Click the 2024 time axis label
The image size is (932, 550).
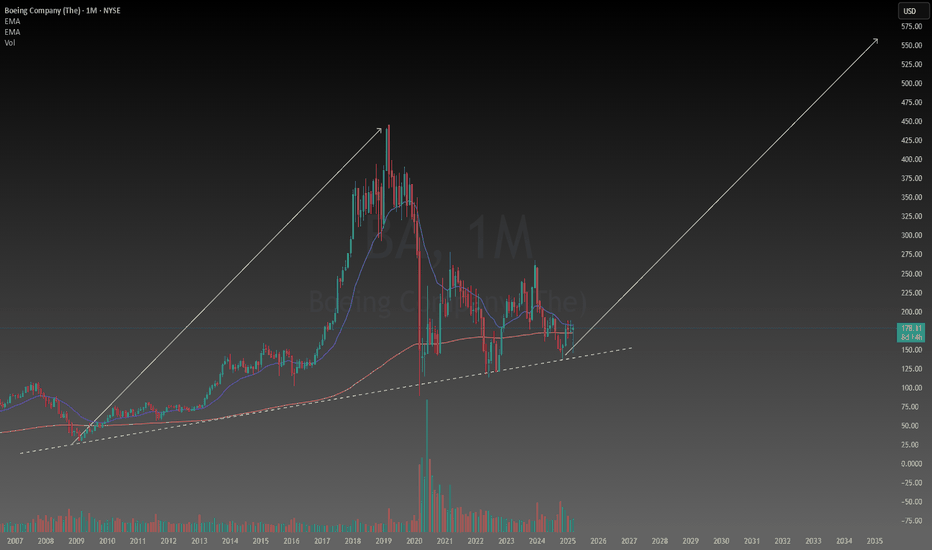pyautogui.click(x=537, y=541)
